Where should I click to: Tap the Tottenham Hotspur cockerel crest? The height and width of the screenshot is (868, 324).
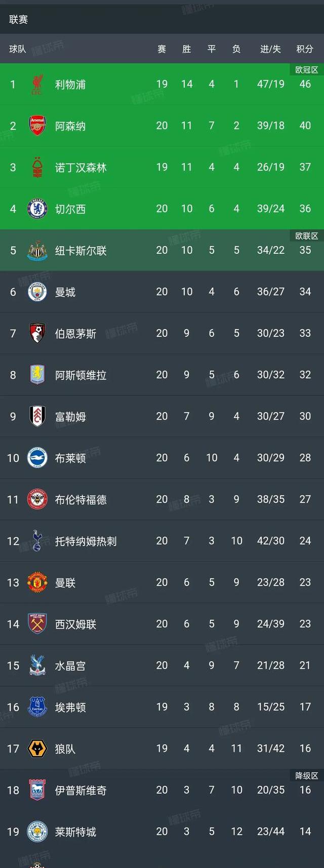[37, 541]
